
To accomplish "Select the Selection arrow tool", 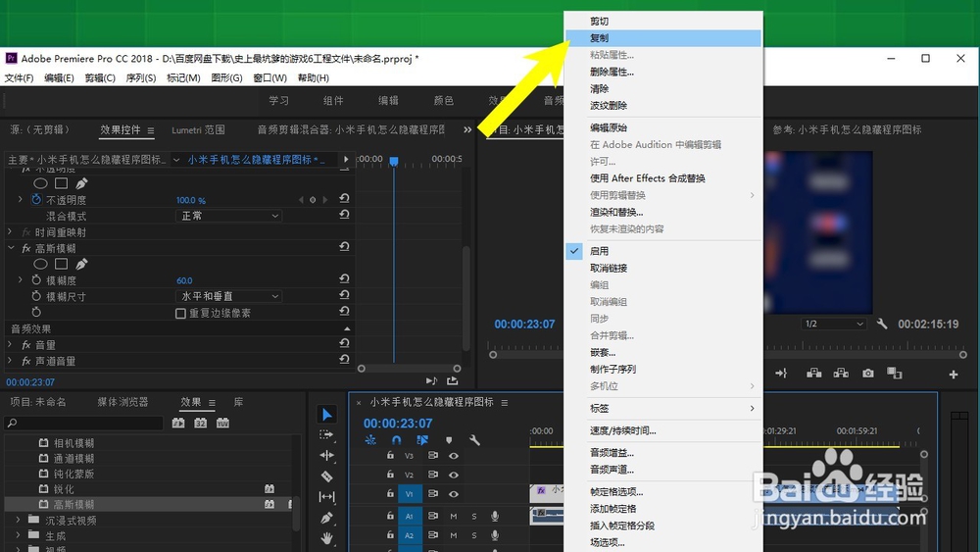I will point(327,414).
